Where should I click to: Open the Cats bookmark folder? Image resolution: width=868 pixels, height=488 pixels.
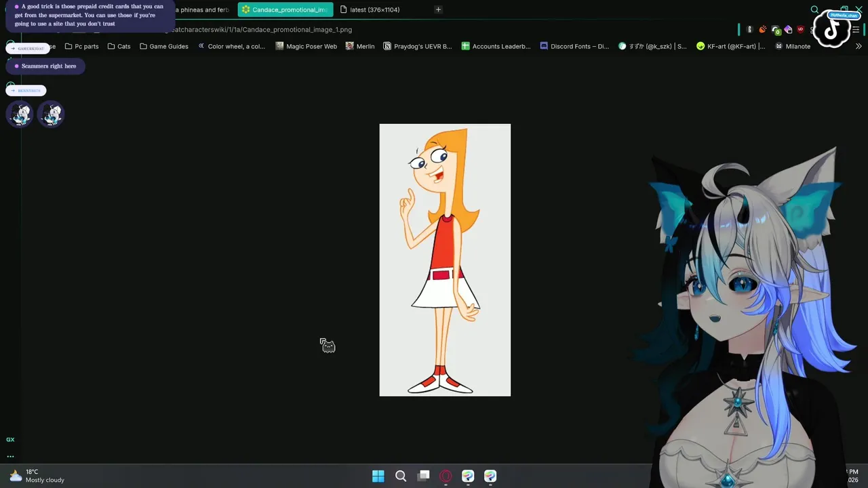click(119, 46)
